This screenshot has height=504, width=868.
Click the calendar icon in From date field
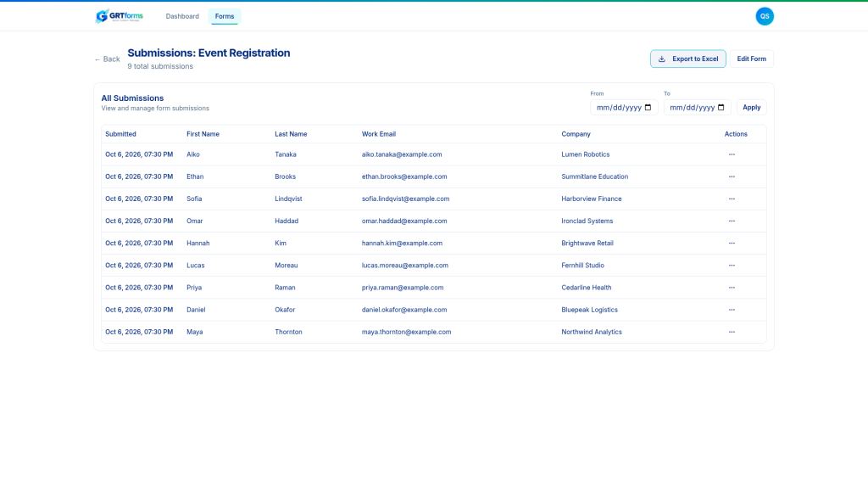[648, 108]
